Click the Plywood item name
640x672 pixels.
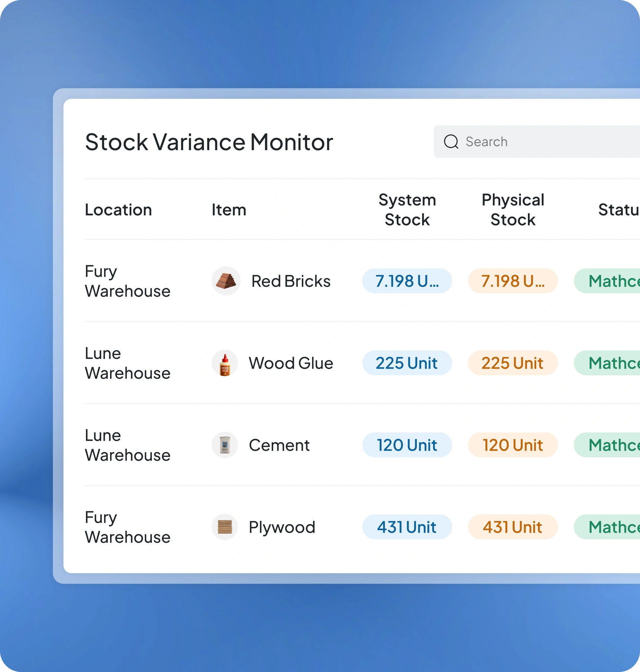pyautogui.click(x=282, y=527)
